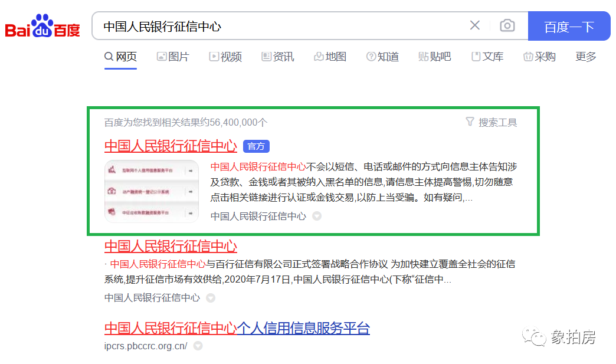616x364 pixels.
Task: Click the first result's source 中国人民银行征信中心
Action: pyautogui.click(x=258, y=217)
